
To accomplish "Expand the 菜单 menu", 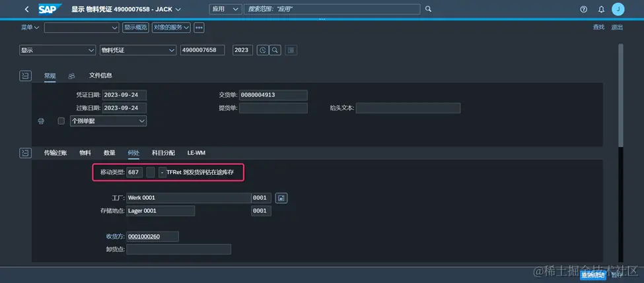I will (30, 28).
